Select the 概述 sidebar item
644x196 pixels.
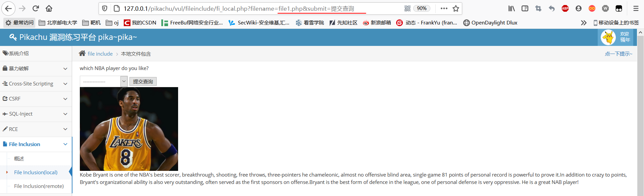[19, 158]
